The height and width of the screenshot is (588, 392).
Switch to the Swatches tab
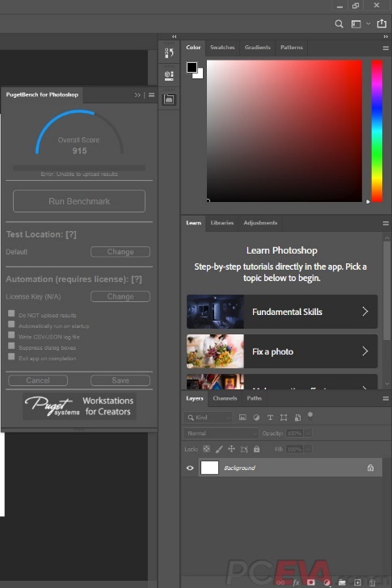click(x=222, y=47)
